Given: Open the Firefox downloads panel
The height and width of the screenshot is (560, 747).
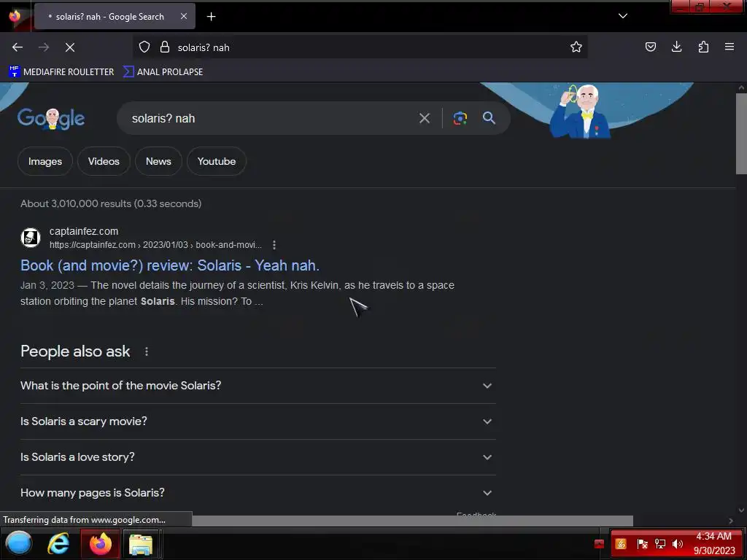Looking at the screenshot, I should click(x=676, y=47).
